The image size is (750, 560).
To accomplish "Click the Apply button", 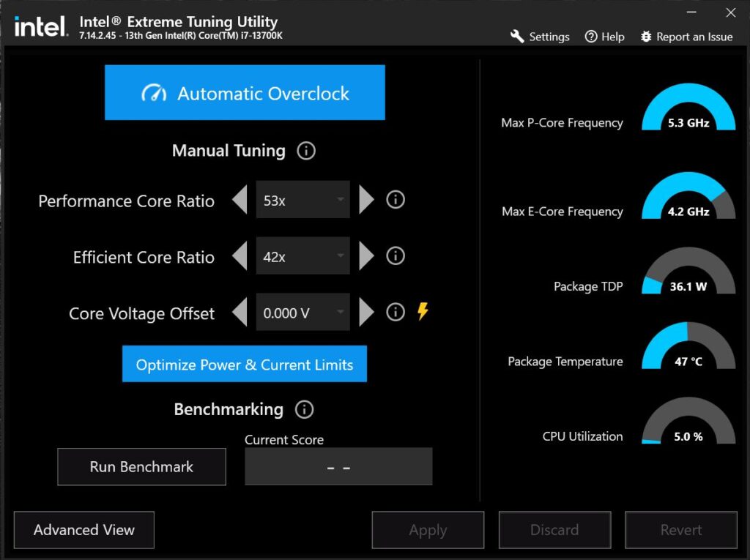I will coord(428,530).
